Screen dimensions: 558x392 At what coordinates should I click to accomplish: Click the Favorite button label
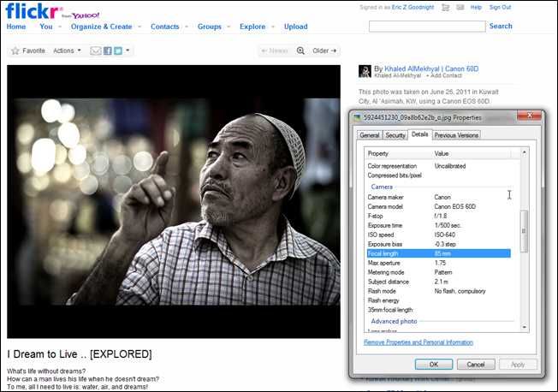[x=34, y=50]
